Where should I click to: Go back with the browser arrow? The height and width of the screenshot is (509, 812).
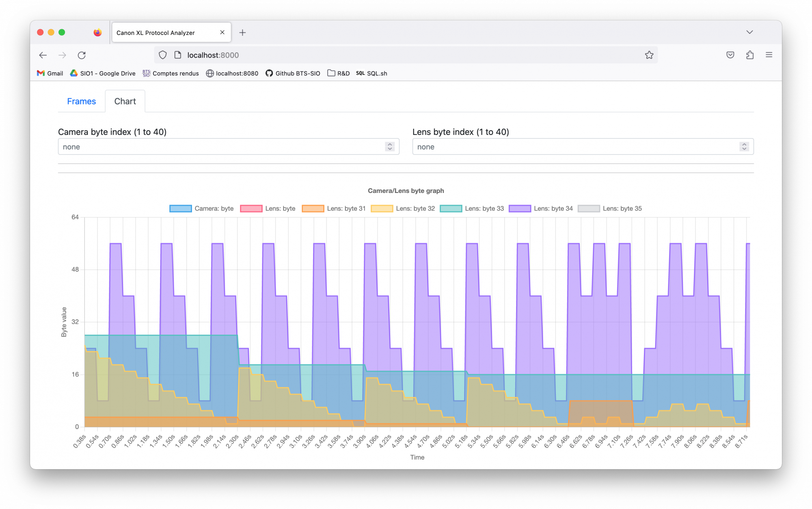click(x=43, y=55)
